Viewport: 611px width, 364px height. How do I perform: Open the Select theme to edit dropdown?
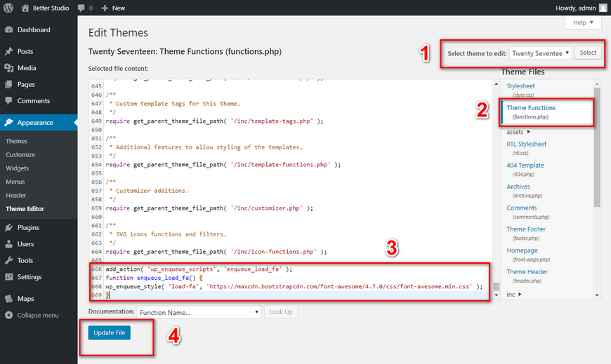(541, 53)
